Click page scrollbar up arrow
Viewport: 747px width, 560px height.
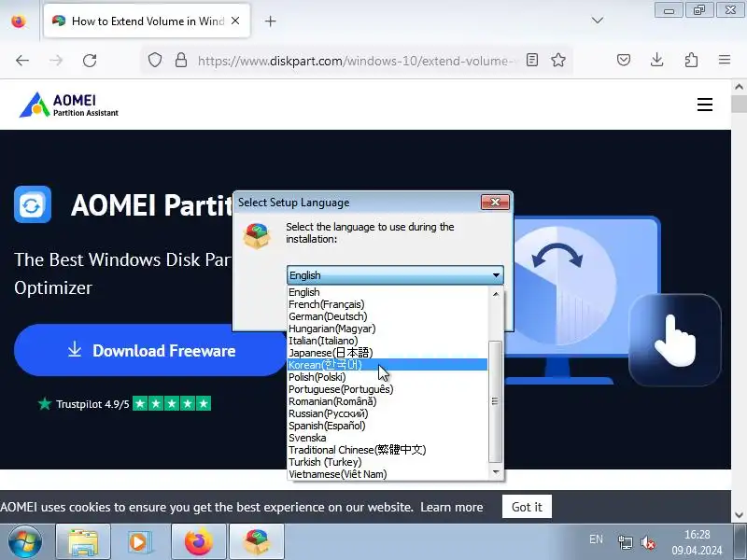click(739, 87)
